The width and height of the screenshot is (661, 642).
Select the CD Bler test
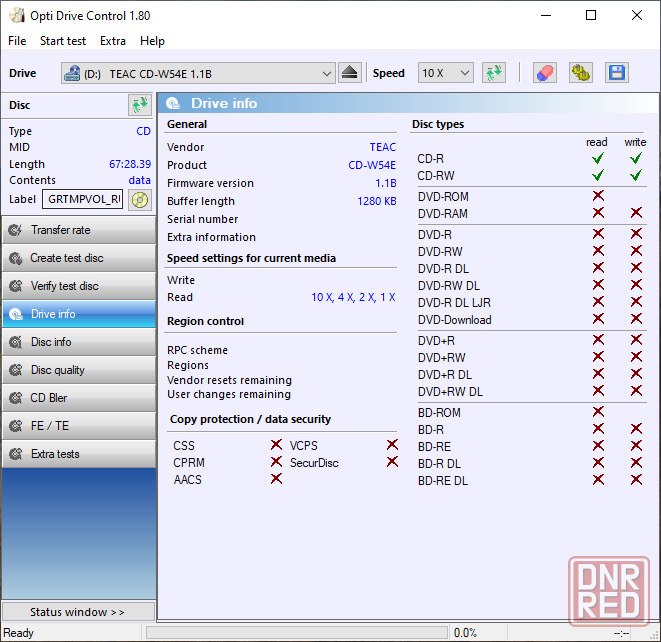pyautogui.click(x=78, y=398)
